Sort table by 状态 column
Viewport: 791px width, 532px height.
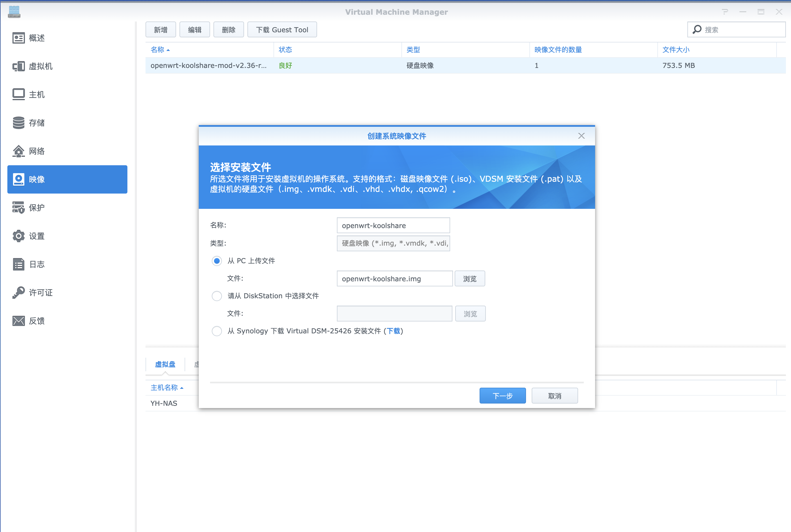(338, 50)
